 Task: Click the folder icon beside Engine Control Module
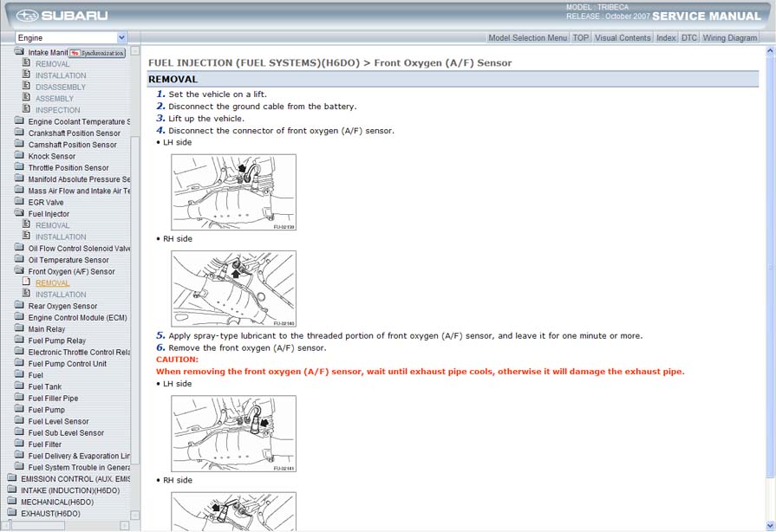(19, 317)
